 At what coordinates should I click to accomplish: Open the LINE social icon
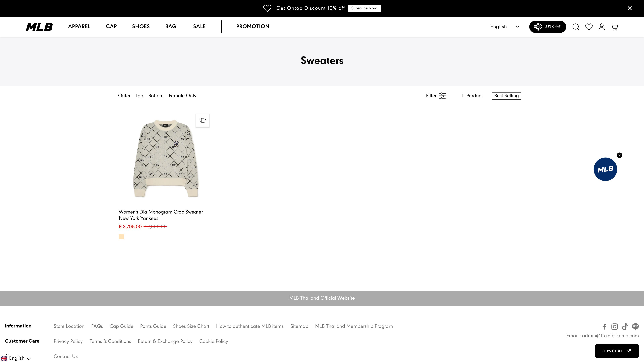click(x=635, y=326)
